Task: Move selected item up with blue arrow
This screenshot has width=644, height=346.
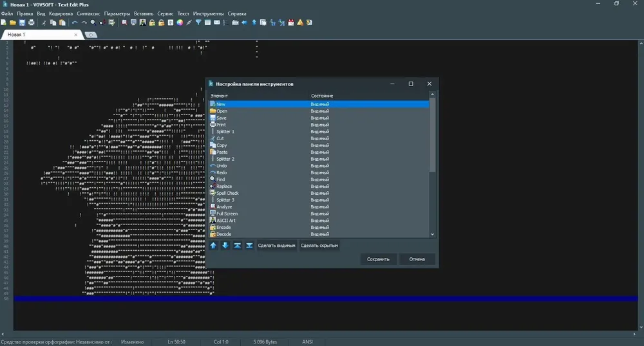Action: 213,246
